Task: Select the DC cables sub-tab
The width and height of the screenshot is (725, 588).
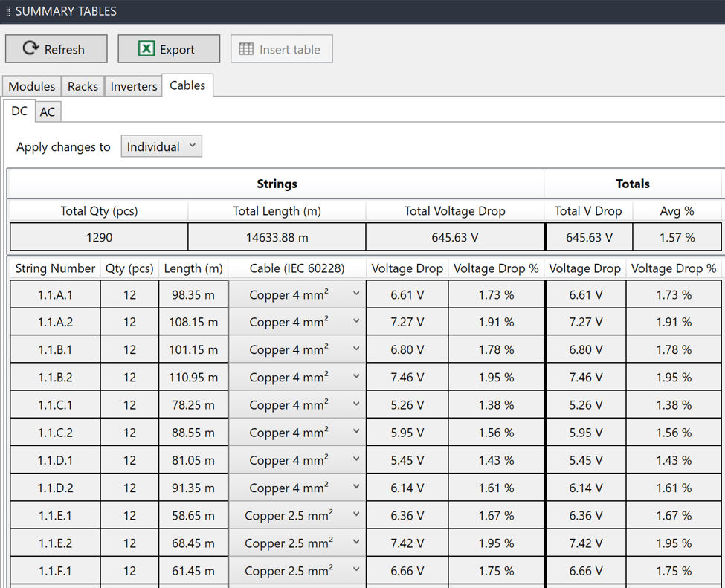Action: point(19,111)
